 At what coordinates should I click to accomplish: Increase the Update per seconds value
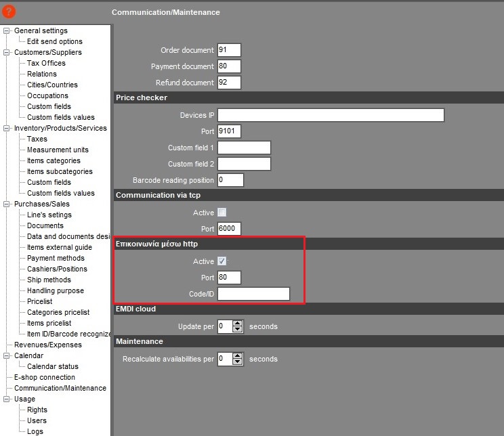click(238, 323)
